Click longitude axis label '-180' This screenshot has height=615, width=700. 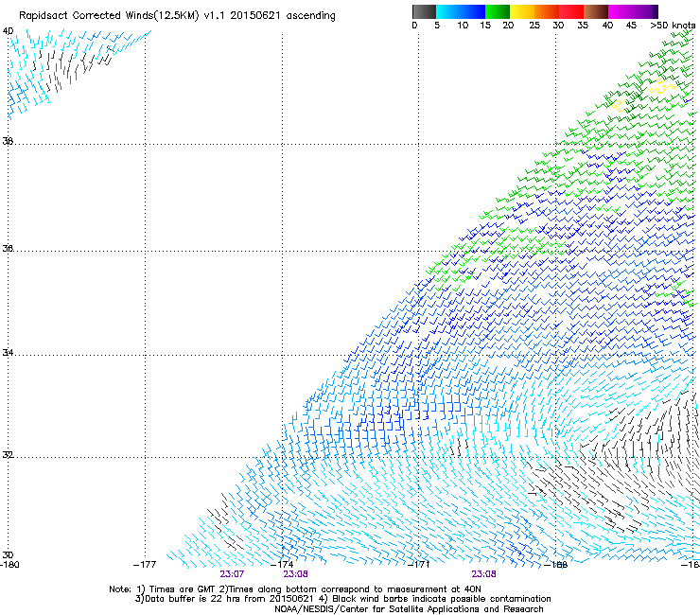pyautogui.click(x=9, y=565)
